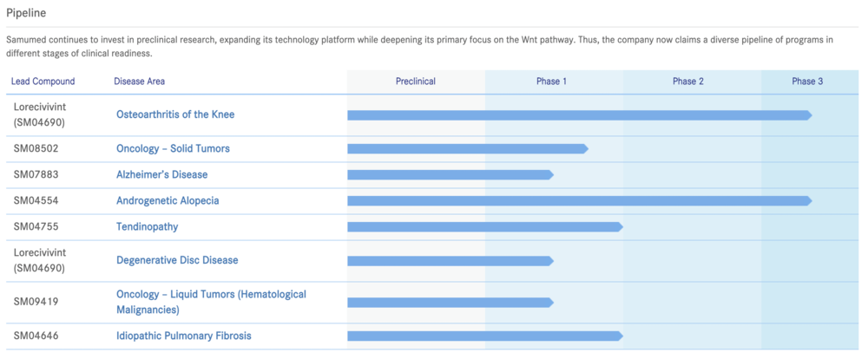Open the Tendinopathy disease link
Viewport: 868px width, 359px height.
pyautogui.click(x=147, y=226)
